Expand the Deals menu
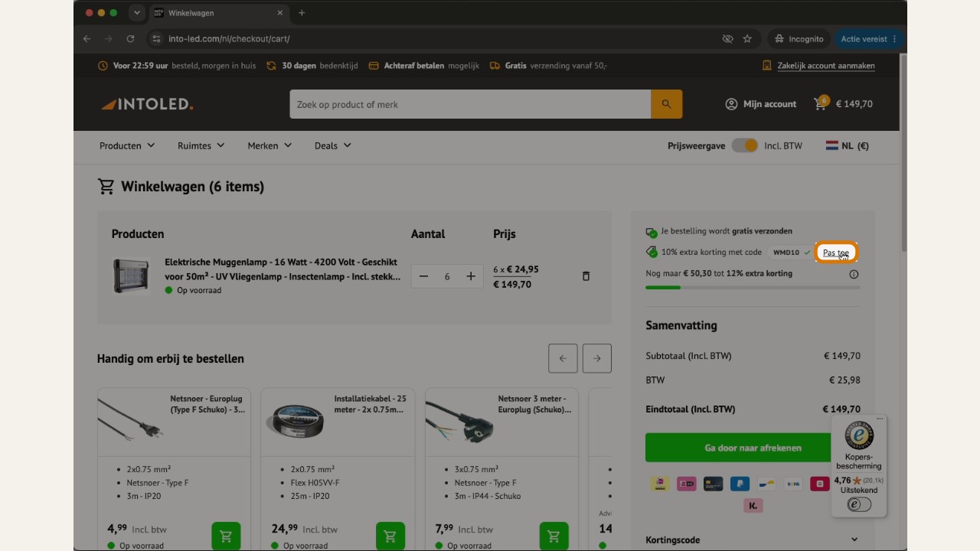 [x=333, y=145]
